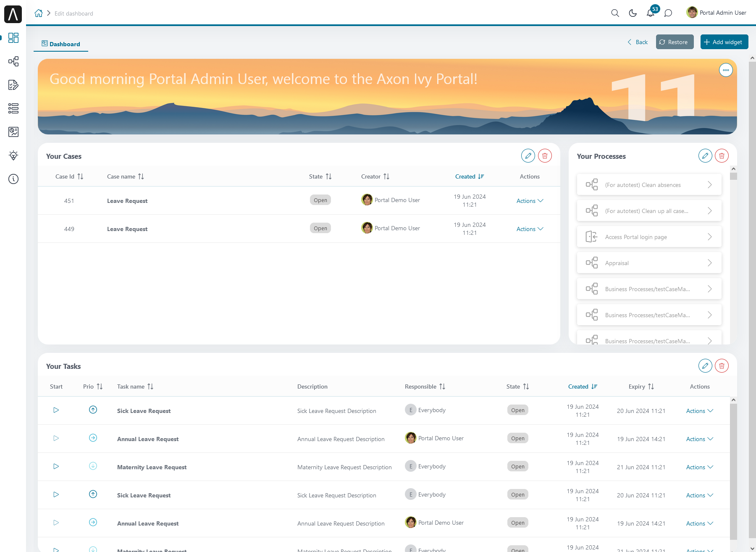Image resolution: width=756 pixels, height=552 pixels.
Task: Open the Processes icon in the sidebar
Action: [13, 61]
